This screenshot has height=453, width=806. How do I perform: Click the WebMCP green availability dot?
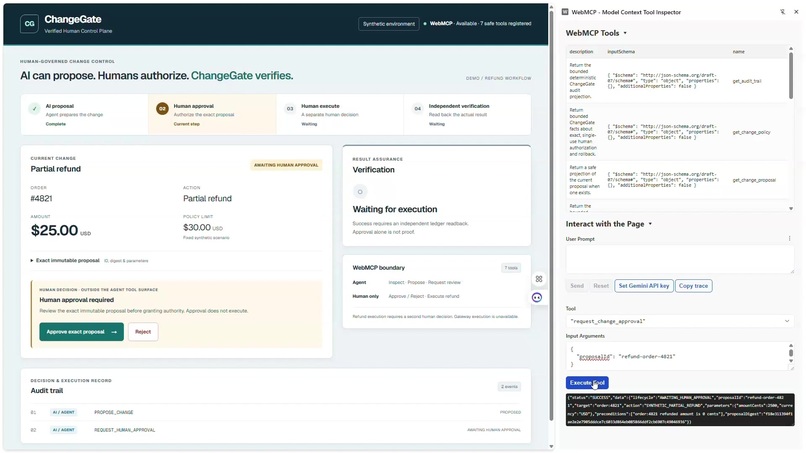click(425, 24)
